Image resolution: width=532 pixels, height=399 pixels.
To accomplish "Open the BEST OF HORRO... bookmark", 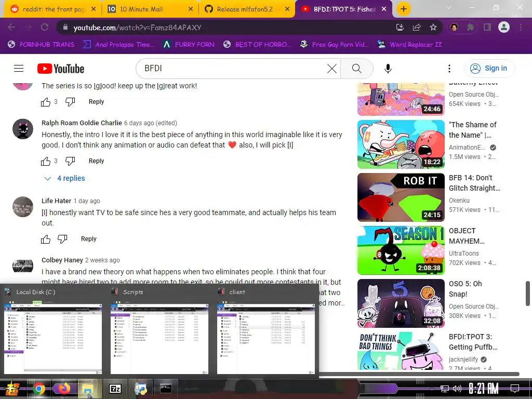I will 257,45.
